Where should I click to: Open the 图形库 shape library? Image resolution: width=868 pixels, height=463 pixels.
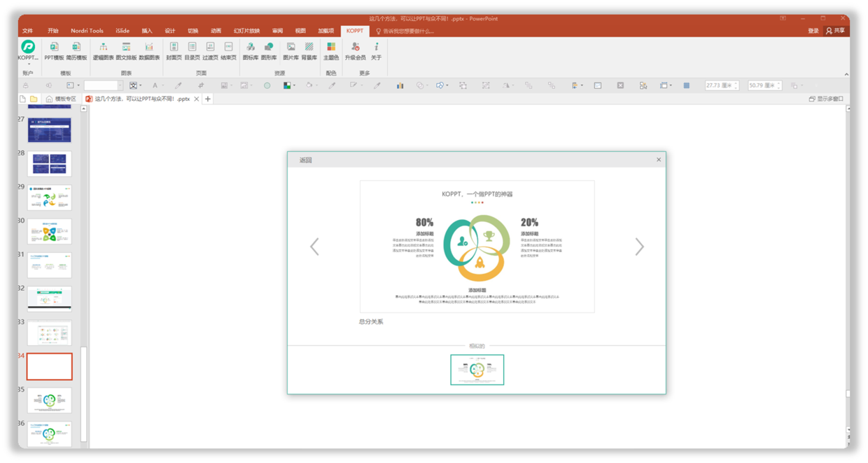(x=269, y=50)
